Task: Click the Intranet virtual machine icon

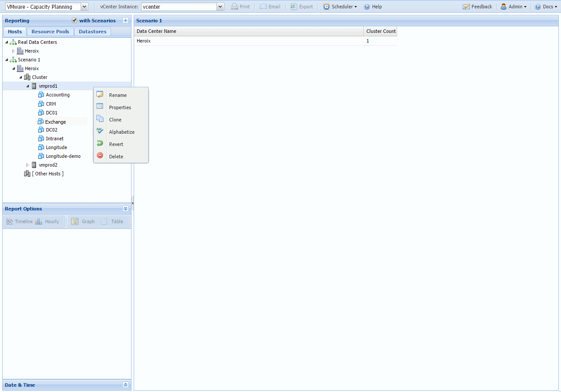Action: point(41,139)
